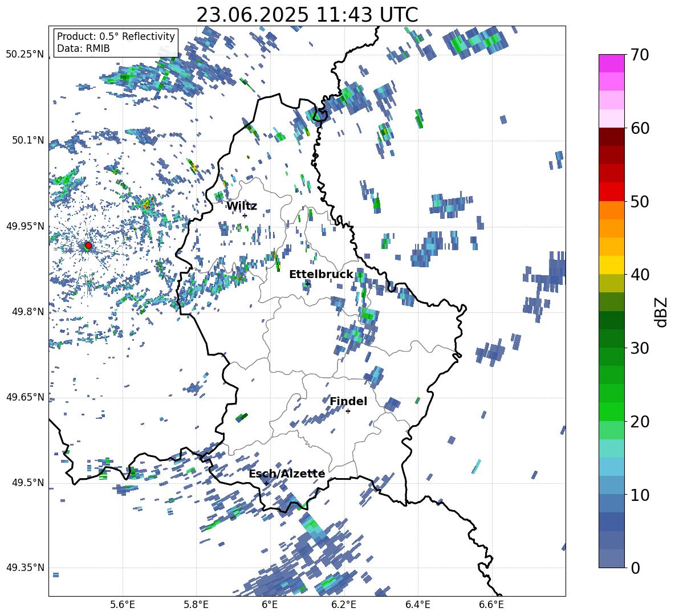Click the 40 colorbar tick label

coord(639,275)
